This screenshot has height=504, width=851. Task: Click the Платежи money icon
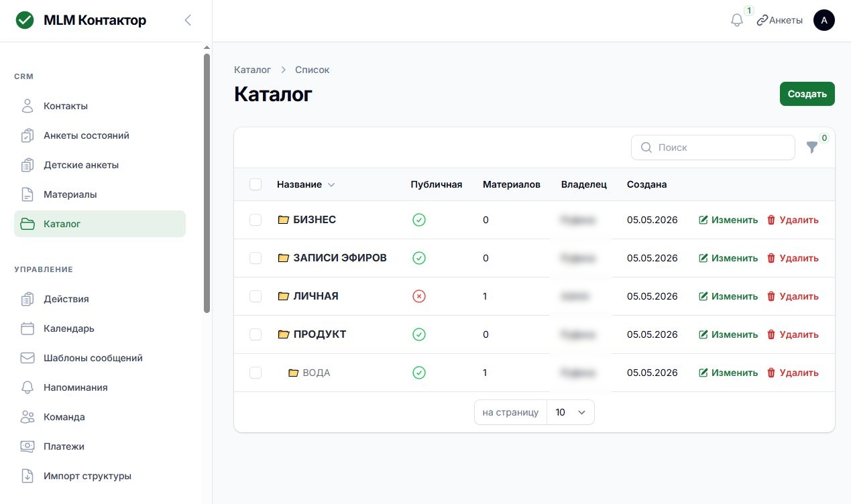click(x=27, y=446)
